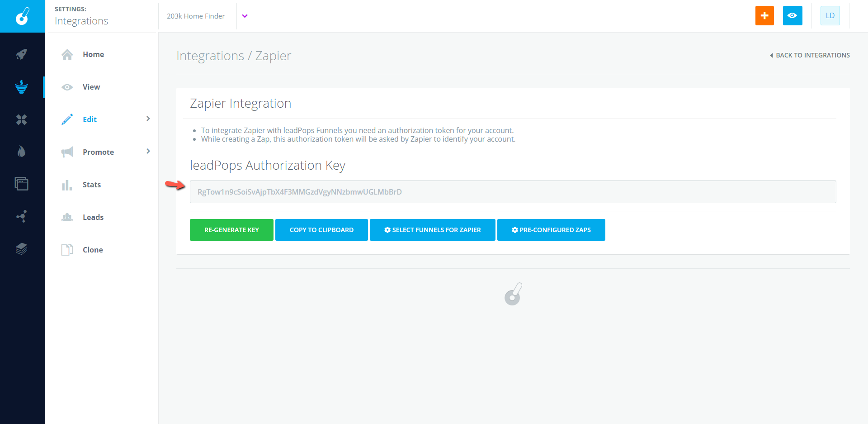868x424 pixels.
Task: Select the funnel dollar icon in dark sidebar
Action: [x=21, y=87]
